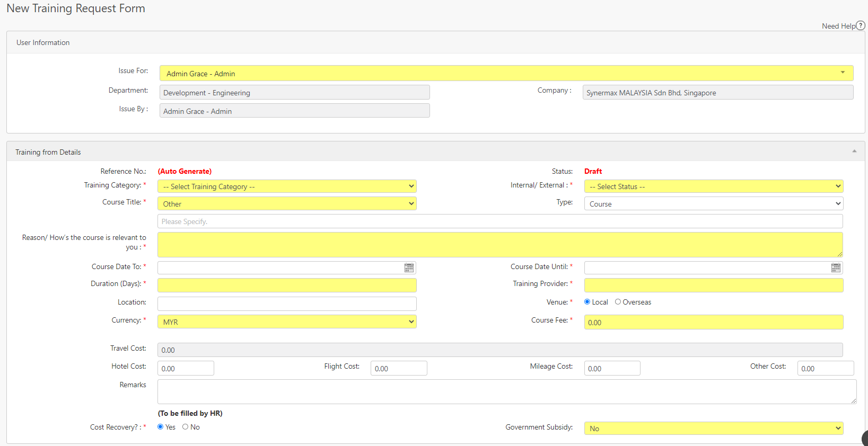The image size is (868, 446).
Task: Click the New Training Request Form title
Action: 76,8
